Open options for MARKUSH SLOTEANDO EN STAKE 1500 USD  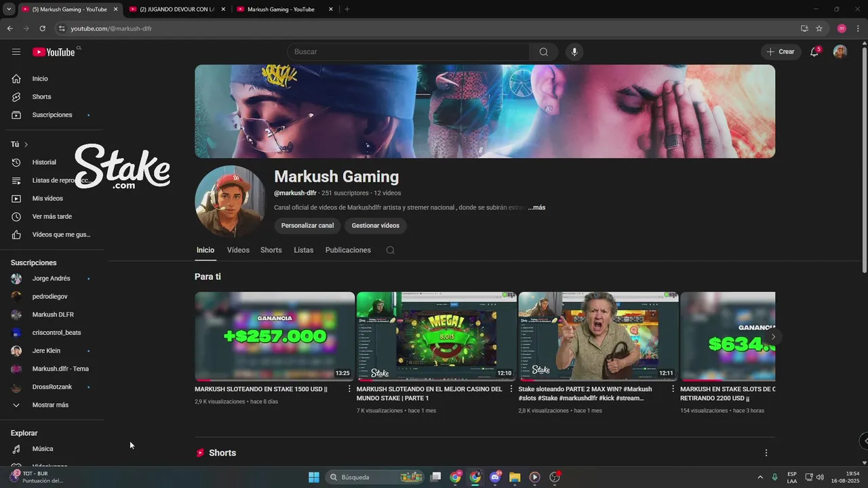(349, 389)
